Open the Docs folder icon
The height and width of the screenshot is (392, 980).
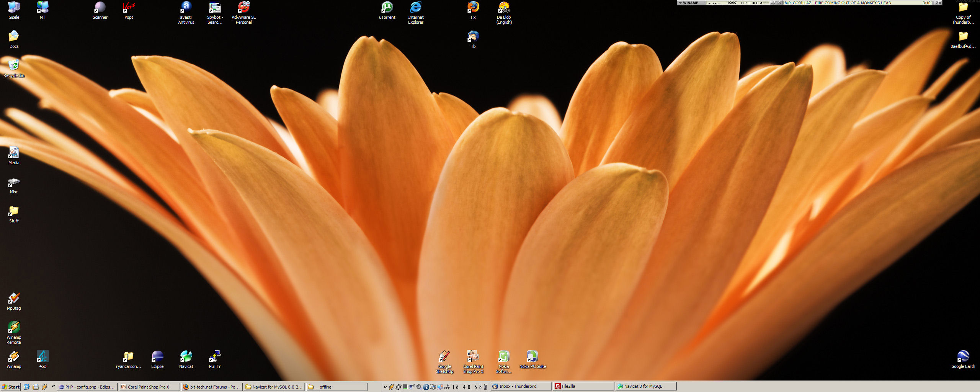click(14, 39)
